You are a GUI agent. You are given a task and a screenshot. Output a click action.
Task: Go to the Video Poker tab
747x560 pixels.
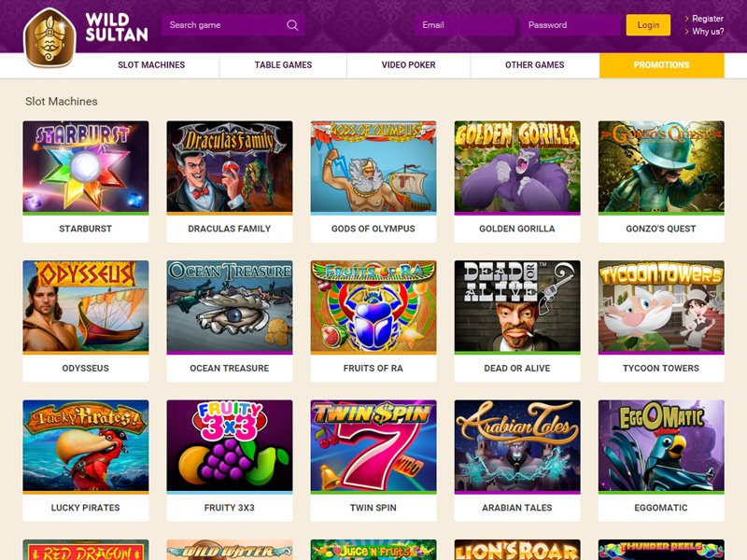[x=409, y=65]
